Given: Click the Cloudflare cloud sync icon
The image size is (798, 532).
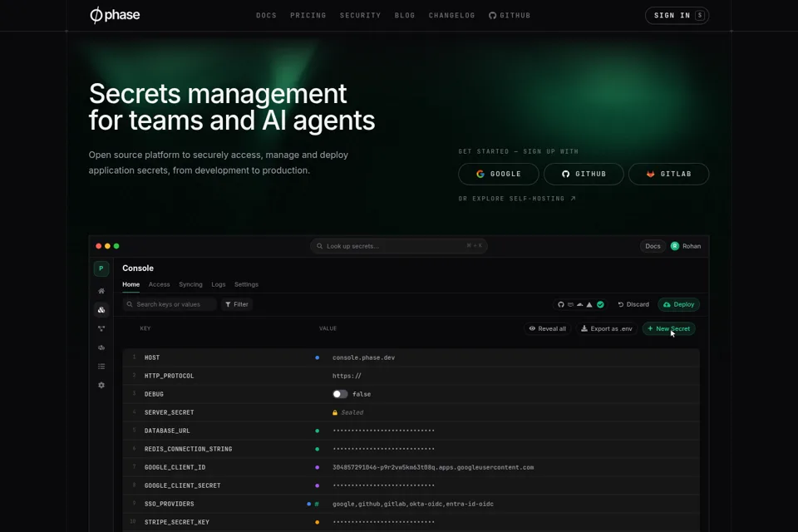Looking at the screenshot, I should coord(579,304).
